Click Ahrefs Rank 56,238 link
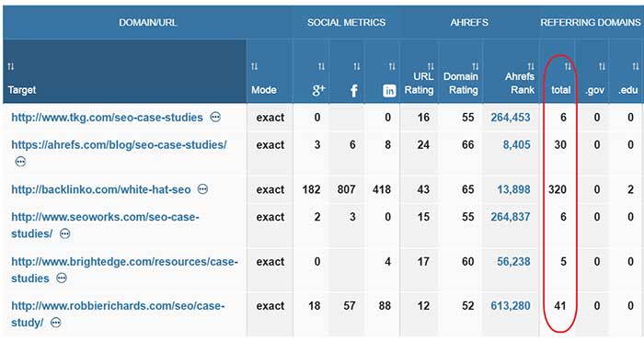Viewport: 644px width, 341px height. click(513, 262)
